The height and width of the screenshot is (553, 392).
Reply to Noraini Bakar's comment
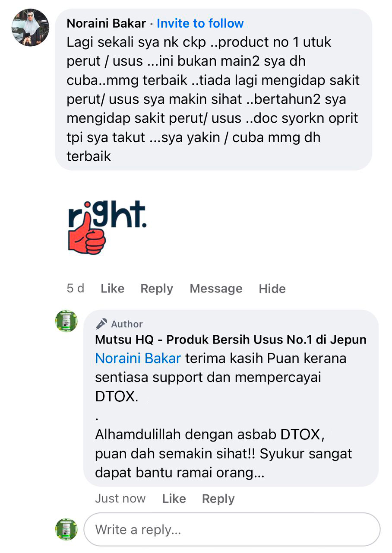[157, 289]
